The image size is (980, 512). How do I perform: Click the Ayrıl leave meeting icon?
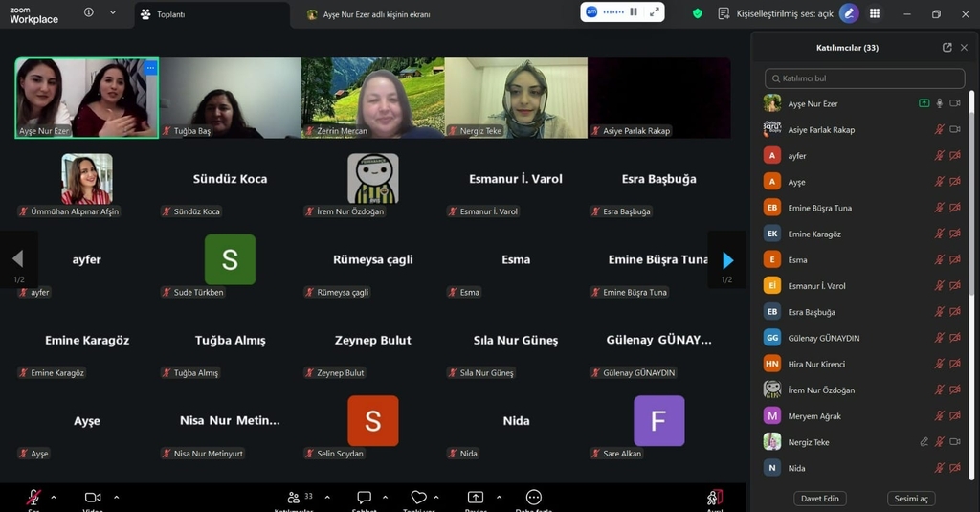pos(715,498)
